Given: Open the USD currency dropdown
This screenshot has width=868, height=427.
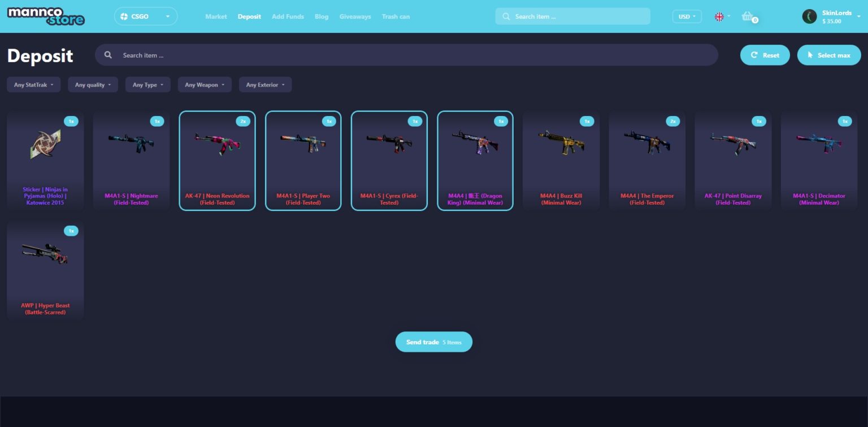Looking at the screenshot, I should [687, 16].
